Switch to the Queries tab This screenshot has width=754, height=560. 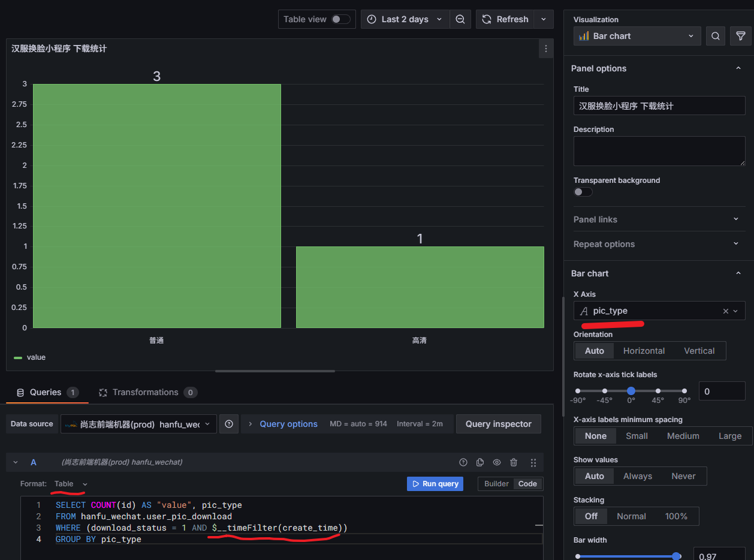[47, 392]
